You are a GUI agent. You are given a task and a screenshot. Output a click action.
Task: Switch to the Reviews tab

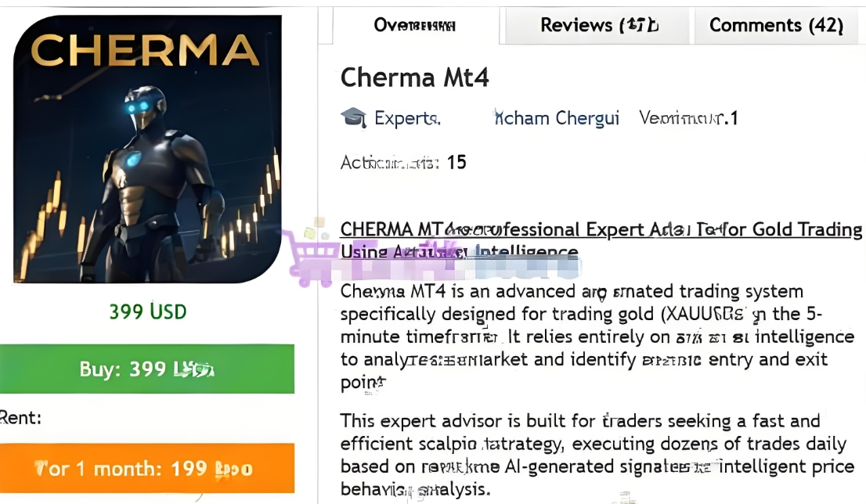(599, 25)
